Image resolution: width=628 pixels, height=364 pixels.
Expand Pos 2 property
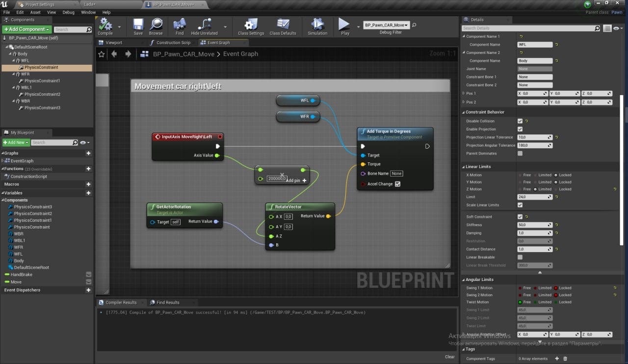coord(464,102)
